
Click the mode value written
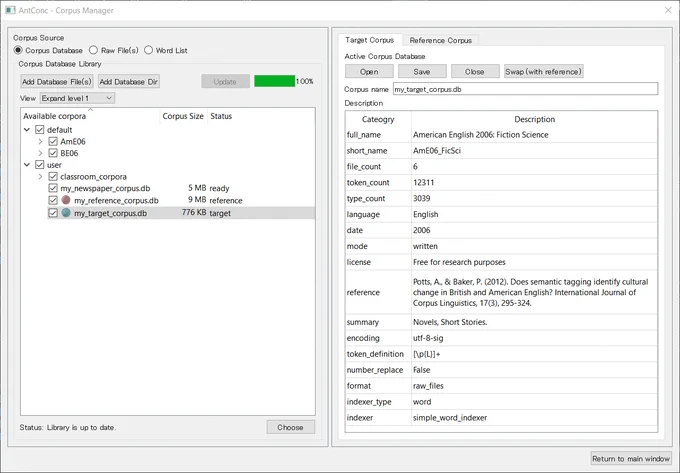click(534, 246)
